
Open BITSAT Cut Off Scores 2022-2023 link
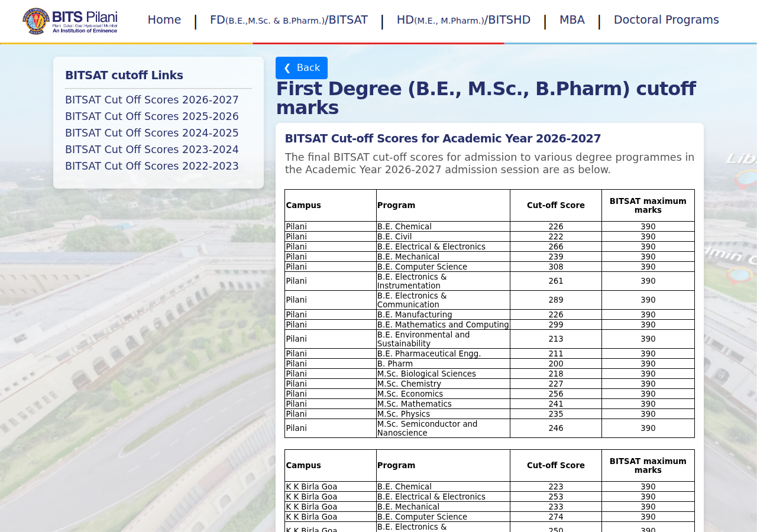click(x=152, y=166)
